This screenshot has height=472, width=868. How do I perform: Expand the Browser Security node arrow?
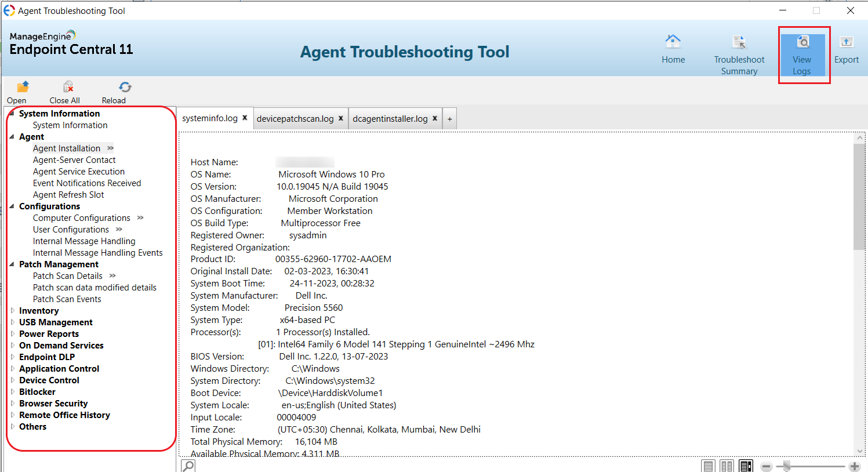click(12, 404)
